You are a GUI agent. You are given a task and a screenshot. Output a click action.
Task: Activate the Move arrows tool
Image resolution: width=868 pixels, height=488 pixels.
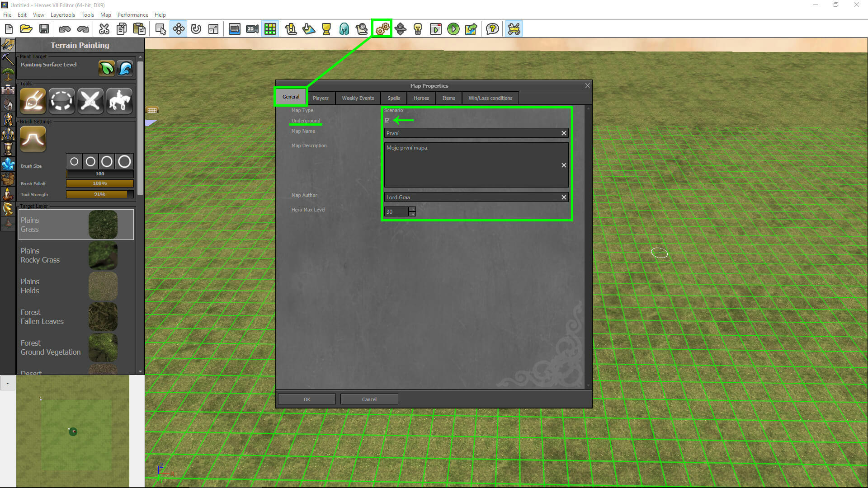179,29
